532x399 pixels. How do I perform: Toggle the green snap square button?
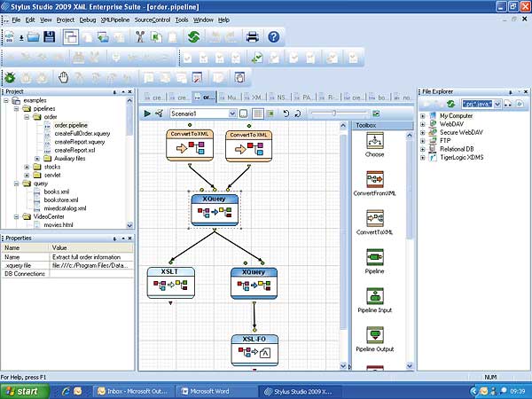[x=270, y=113]
